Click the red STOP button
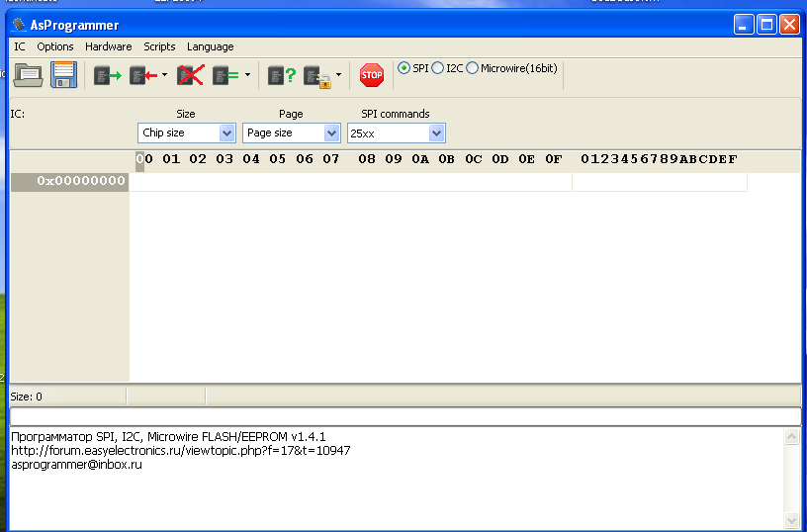This screenshot has width=807, height=532. (x=372, y=75)
